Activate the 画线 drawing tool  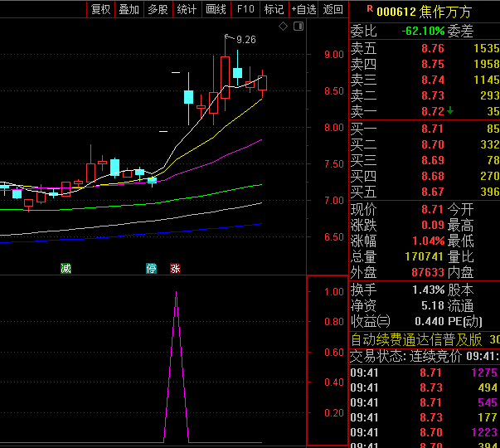(x=216, y=10)
